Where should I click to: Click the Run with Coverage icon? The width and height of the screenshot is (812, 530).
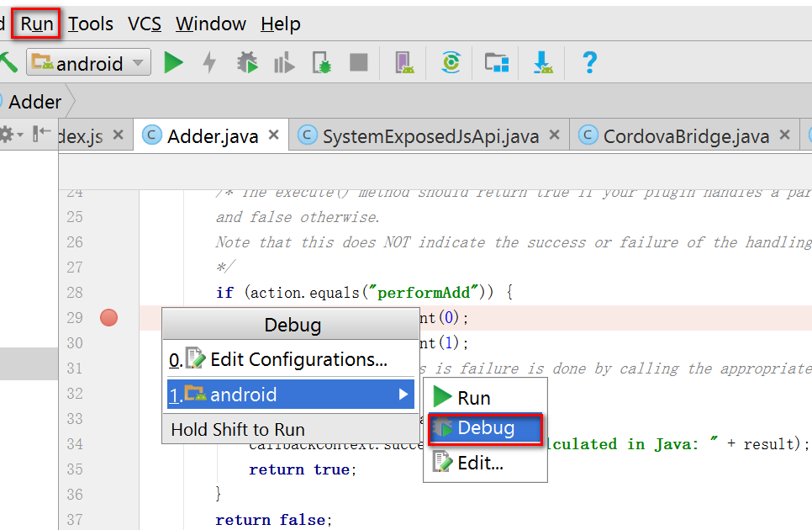284,63
